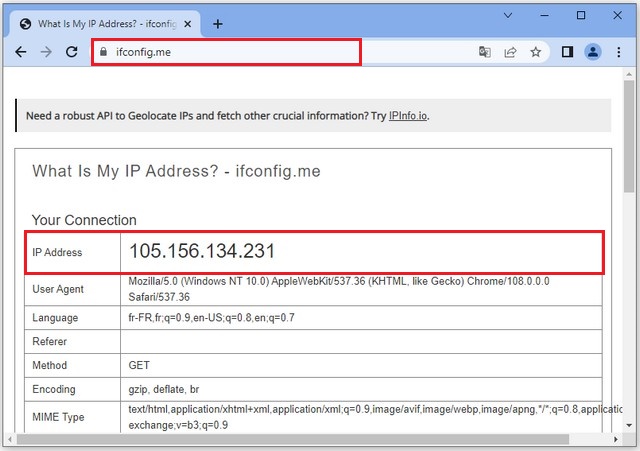Open the Chrome profile avatar

pos(592,52)
